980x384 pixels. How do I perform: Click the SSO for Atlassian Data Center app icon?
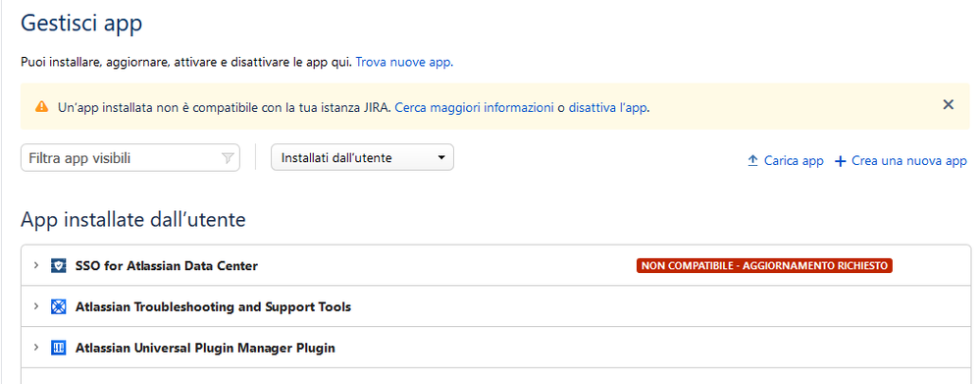(x=58, y=266)
